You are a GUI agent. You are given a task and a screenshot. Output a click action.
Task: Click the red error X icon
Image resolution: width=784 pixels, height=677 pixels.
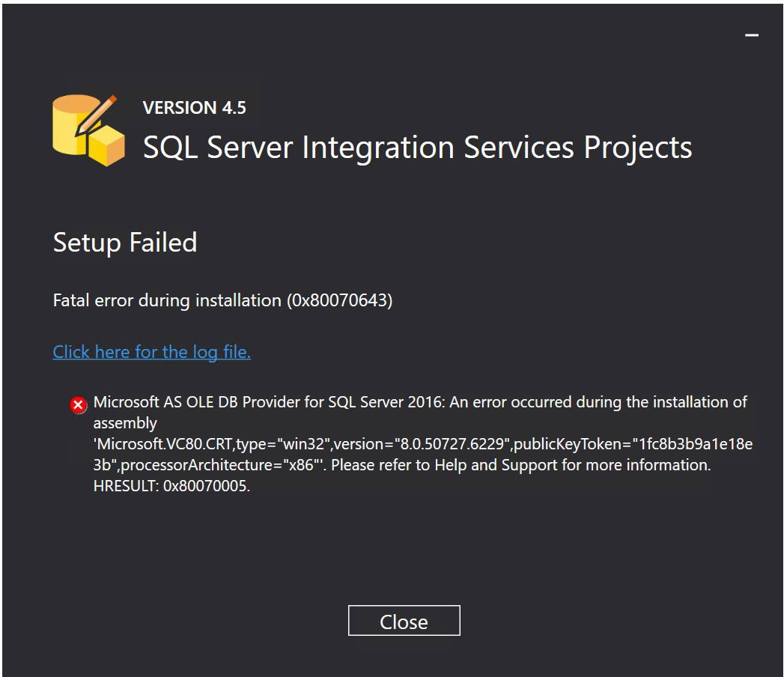78,405
